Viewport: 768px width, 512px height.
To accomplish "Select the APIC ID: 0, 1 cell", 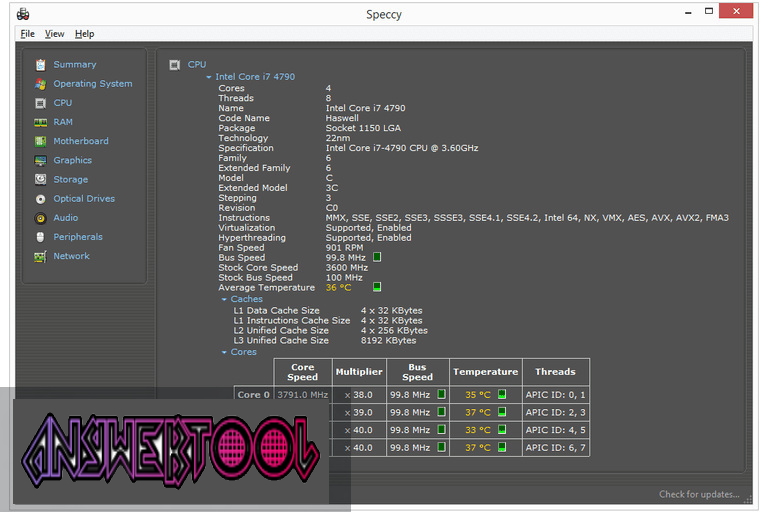I will 555,394.
